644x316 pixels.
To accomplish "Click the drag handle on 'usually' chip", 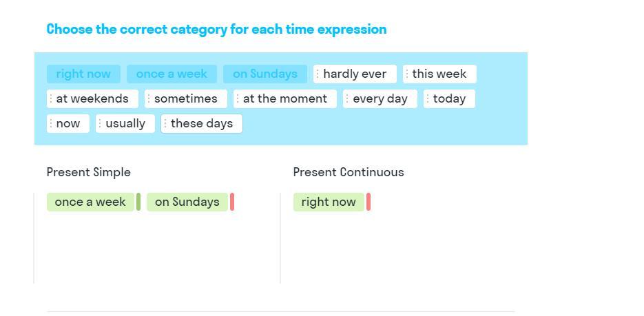I will click(x=100, y=123).
